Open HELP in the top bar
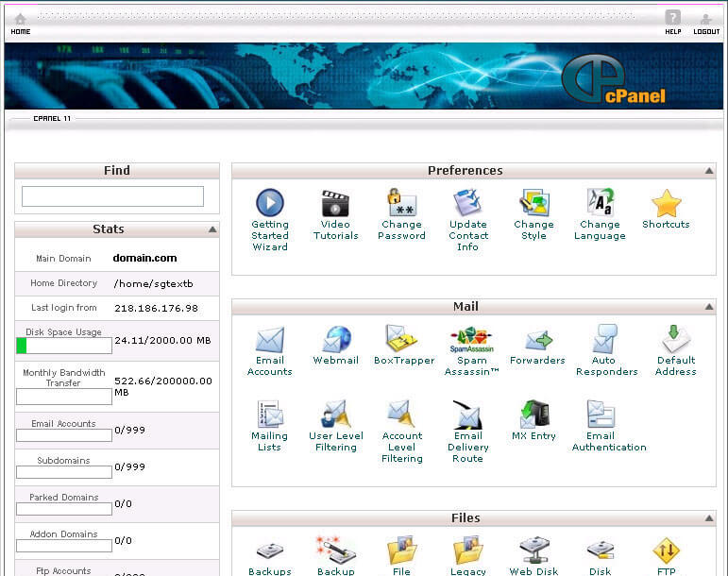The height and width of the screenshot is (576, 728). click(x=672, y=23)
